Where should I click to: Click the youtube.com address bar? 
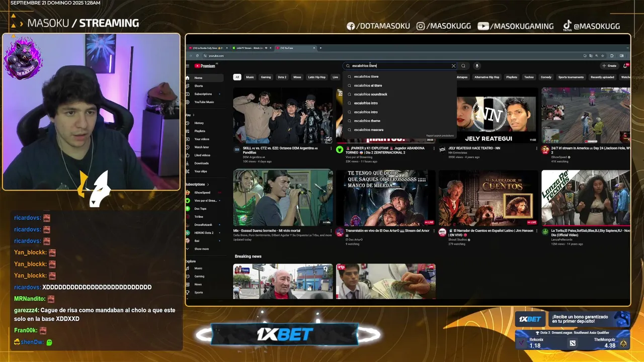(392, 56)
